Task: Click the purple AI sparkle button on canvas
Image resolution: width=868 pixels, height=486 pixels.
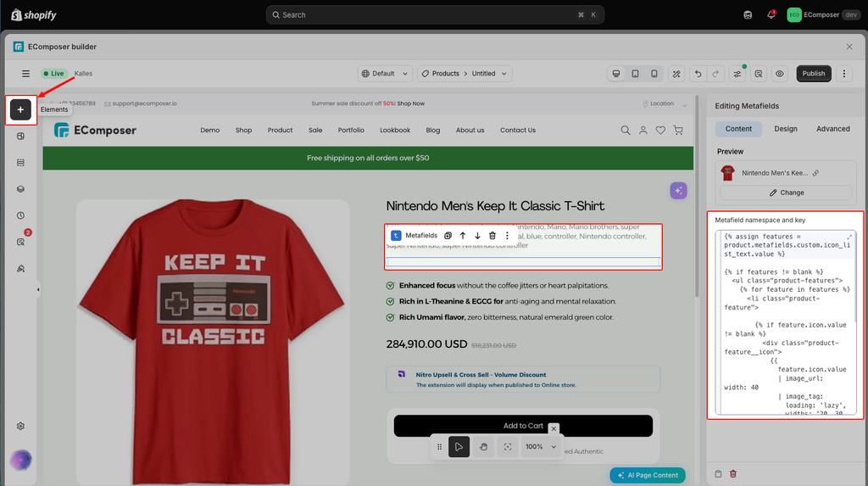Action: [x=678, y=191]
